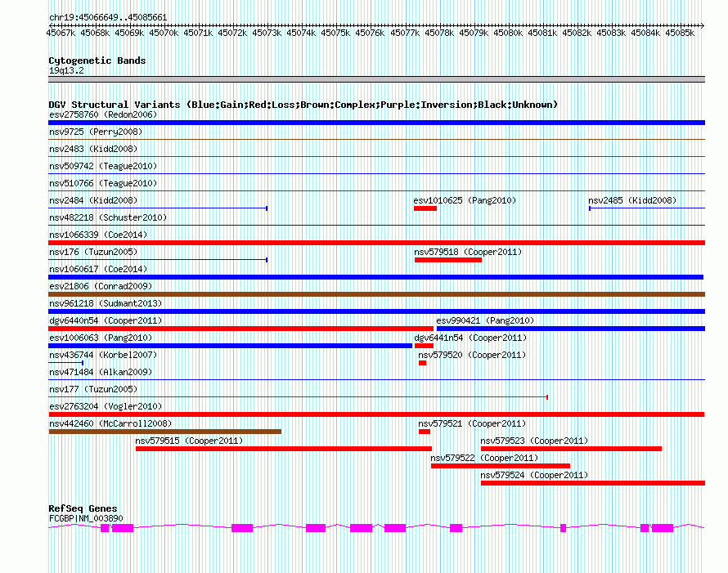Click the 45080k ruler tick label
Screen dimensions: 728x573
tap(508, 33)
